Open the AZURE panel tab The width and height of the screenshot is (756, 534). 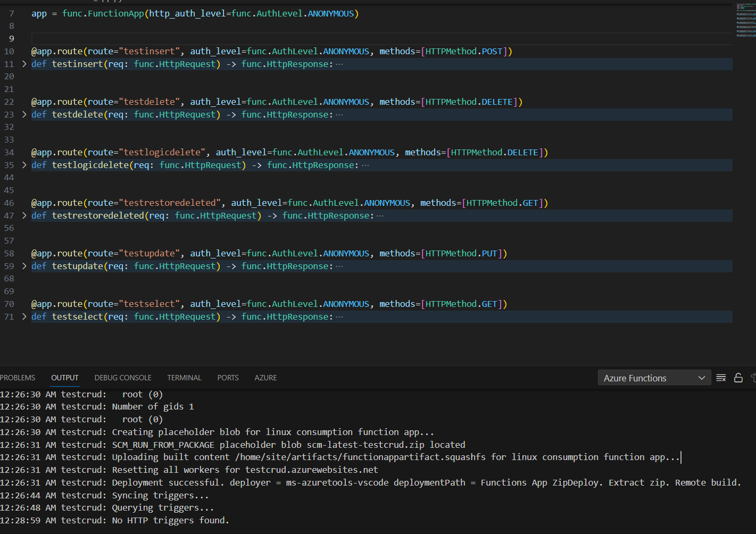click(x=265, y=378)
